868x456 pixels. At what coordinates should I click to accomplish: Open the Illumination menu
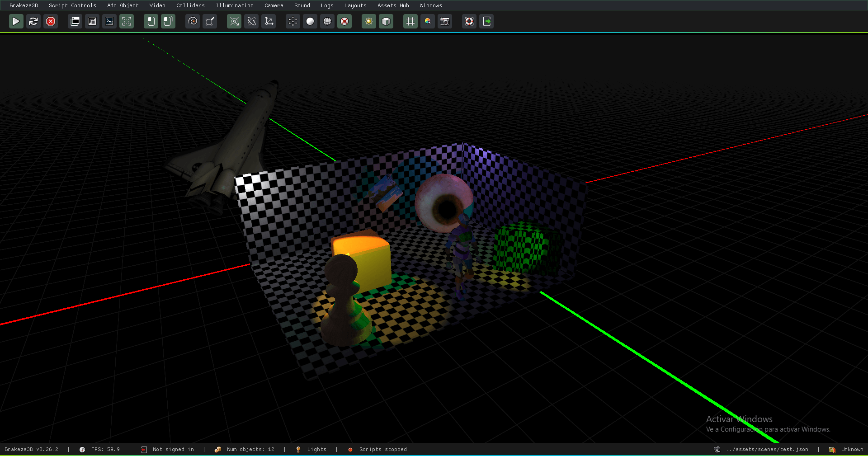[x=234, y=5]
